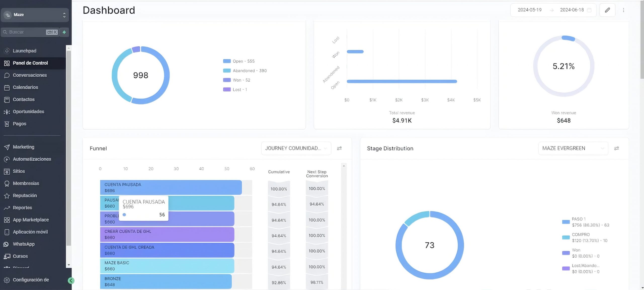Open Configuración settings link
Viewport: 644px width, 290px height.
pos(31,280)
